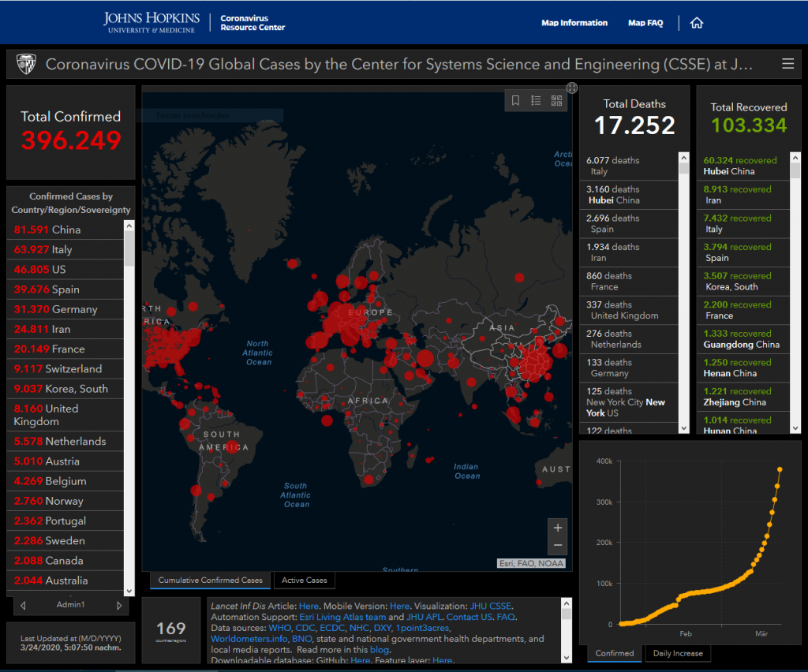Select the Daily Increase chart tab
Viewport: 808px width, 672px height.
(678, 653)
